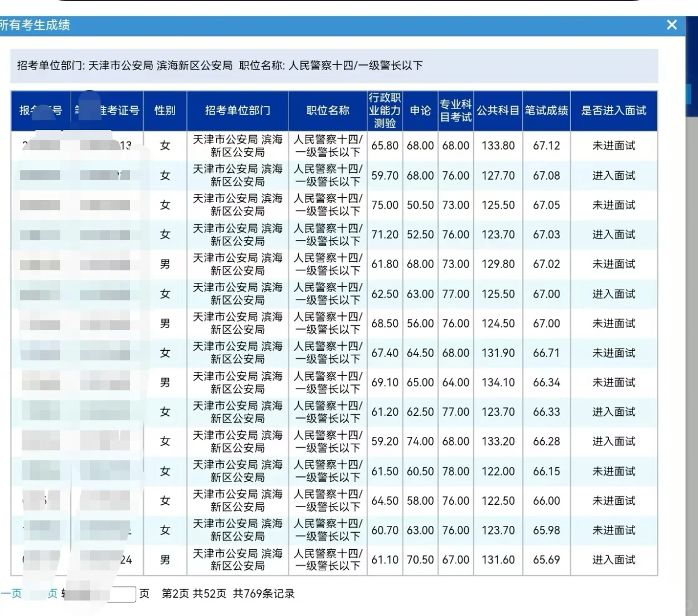The image size is (698, 616).
Task: Click the written score 65.69 cell
Action: click(x=547, y=560)
